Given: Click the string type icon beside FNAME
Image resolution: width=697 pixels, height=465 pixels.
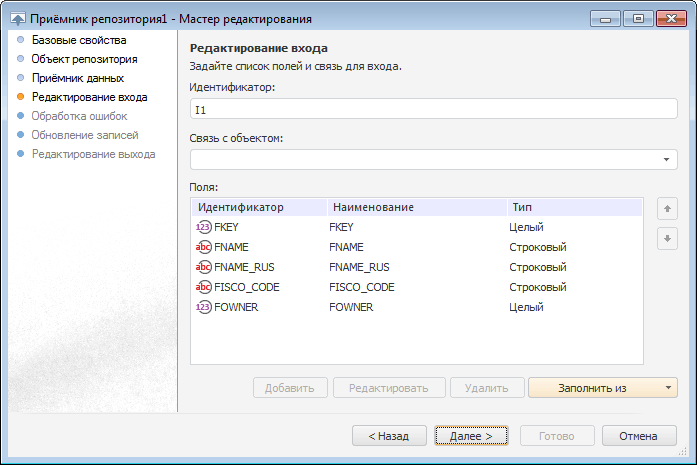Looking at the screenshot, I should point(203,247).
